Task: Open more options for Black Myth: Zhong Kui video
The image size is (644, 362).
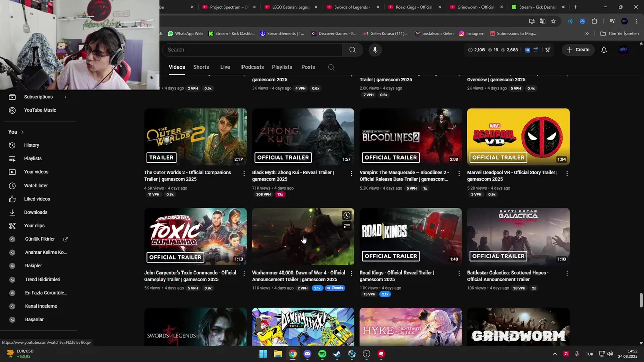Action: [351, 173]
